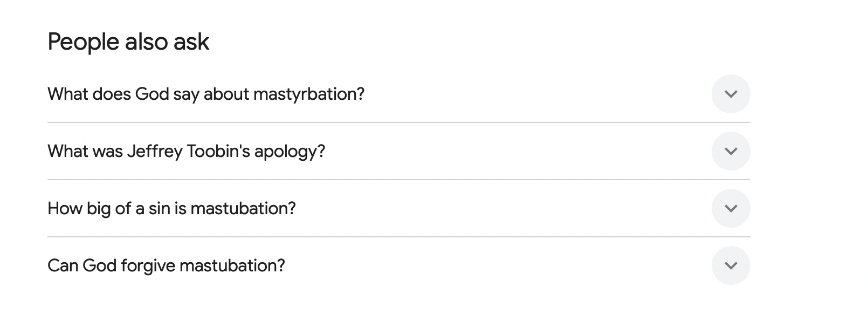This screenshot has width=868, height=328.
Task: Click the round arrow button in the last question row
Action: [x=731, y=265]
